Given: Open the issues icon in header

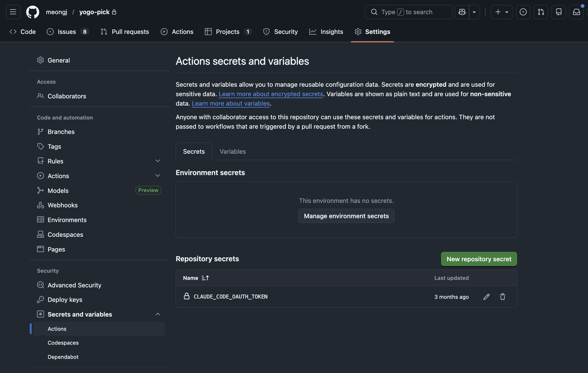Looking at the screenshot, I should point(523,12).
